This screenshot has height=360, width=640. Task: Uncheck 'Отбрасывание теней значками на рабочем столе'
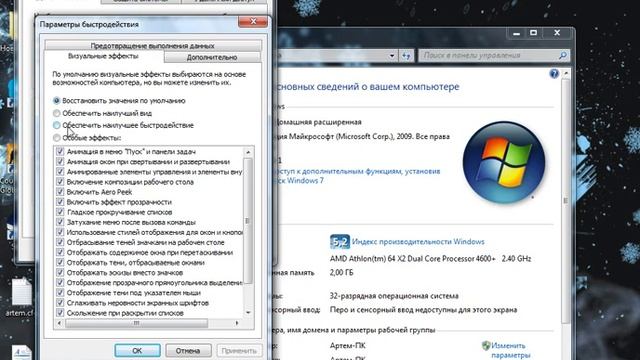point(60,242)
